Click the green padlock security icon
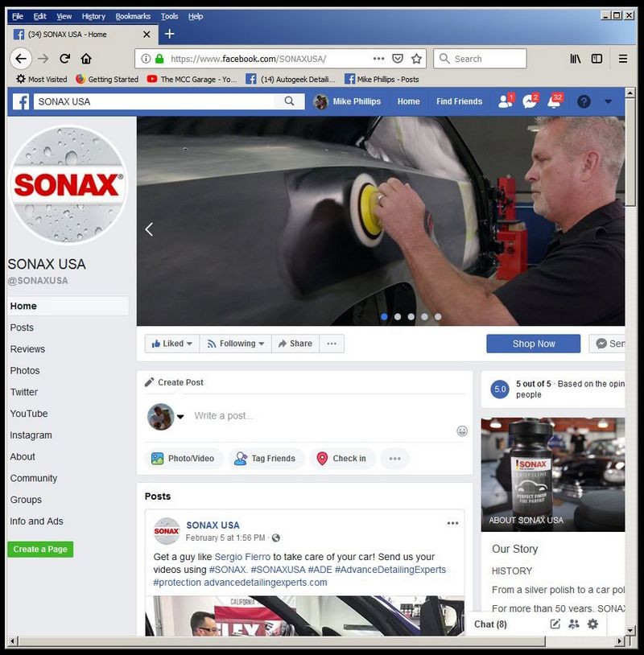Image resolution: width=644 pixels, height=655 pixels. [159, 59]
